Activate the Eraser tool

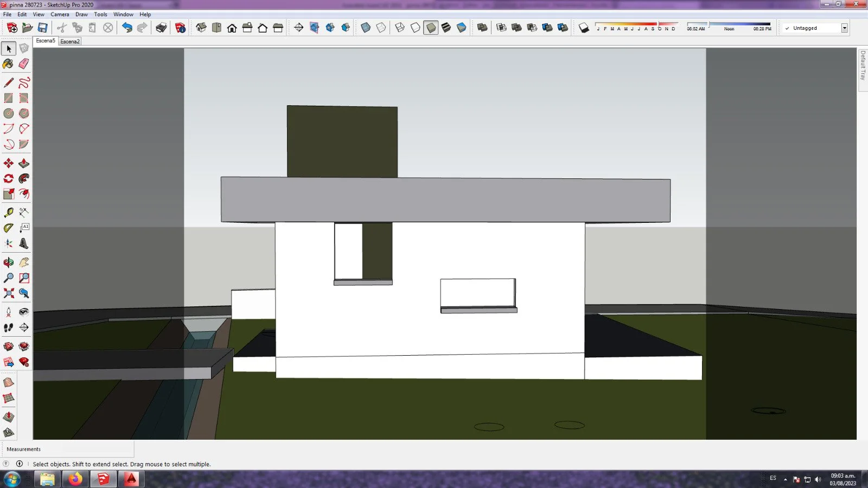(24, 64)
